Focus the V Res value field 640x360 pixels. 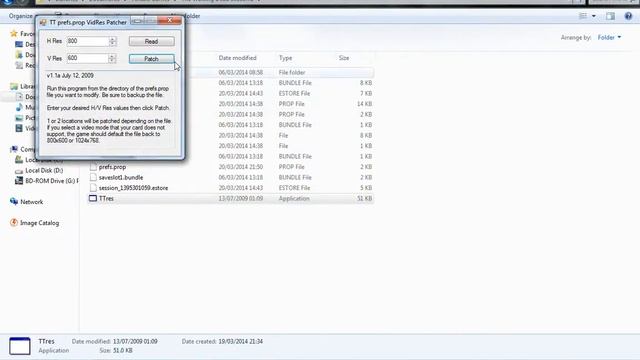88,58
